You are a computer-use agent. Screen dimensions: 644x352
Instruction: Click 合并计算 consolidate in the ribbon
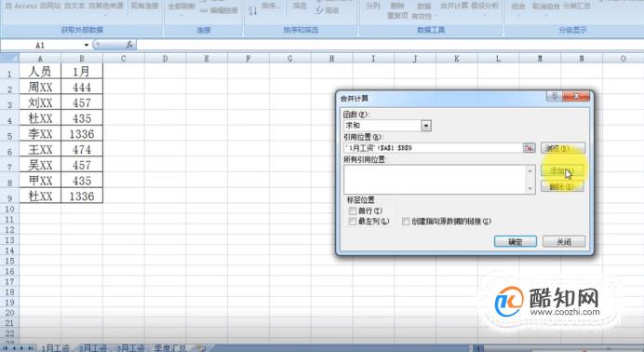(454, 6)
